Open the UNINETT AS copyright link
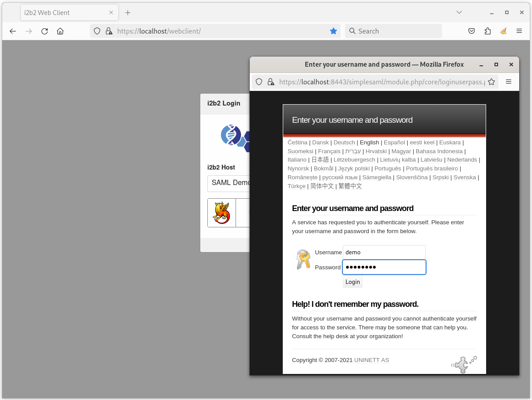 (x=371, y=360)
